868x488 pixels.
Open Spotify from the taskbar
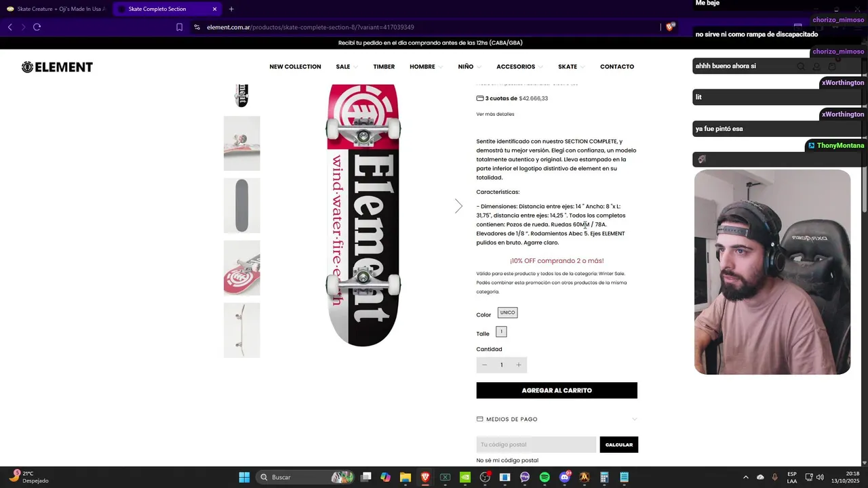(545, 477)
